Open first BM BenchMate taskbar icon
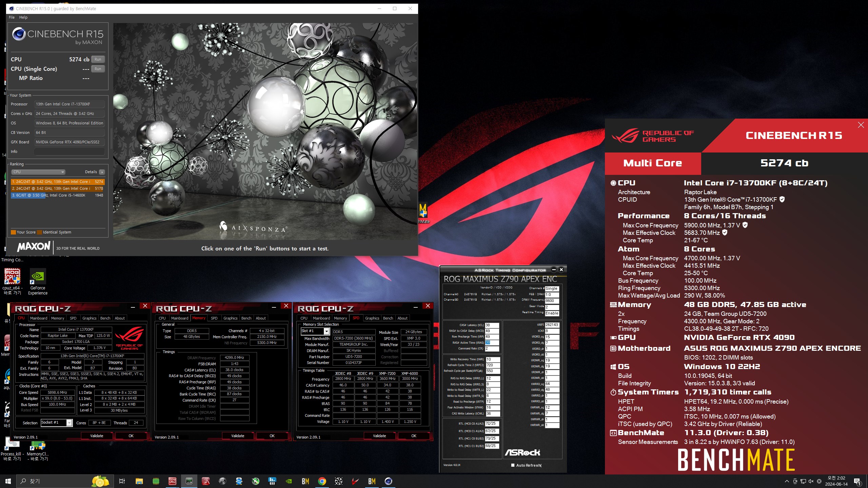This screenshot has height=488, width=868. coord(305,481)
